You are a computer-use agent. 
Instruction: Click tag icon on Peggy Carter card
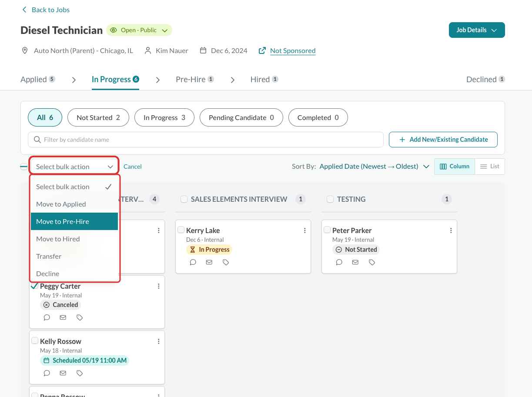(x=80, y=317)
